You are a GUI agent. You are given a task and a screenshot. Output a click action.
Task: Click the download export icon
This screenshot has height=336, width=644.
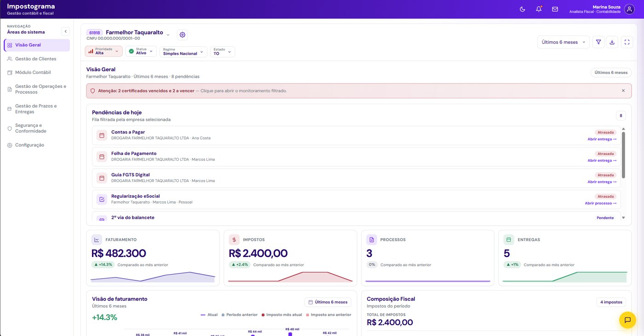coord(612,42)
